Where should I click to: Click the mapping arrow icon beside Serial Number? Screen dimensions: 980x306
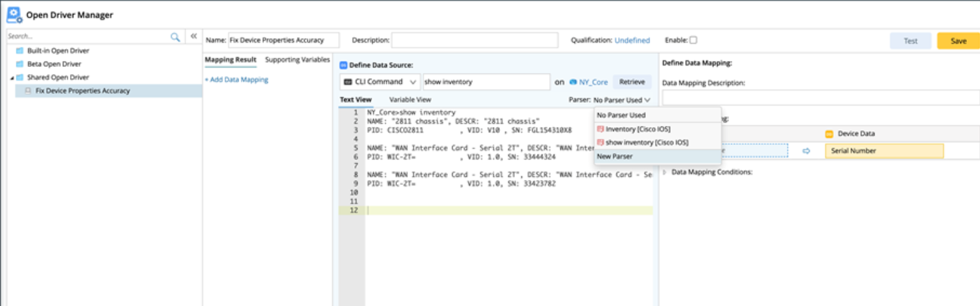point(806,151)
